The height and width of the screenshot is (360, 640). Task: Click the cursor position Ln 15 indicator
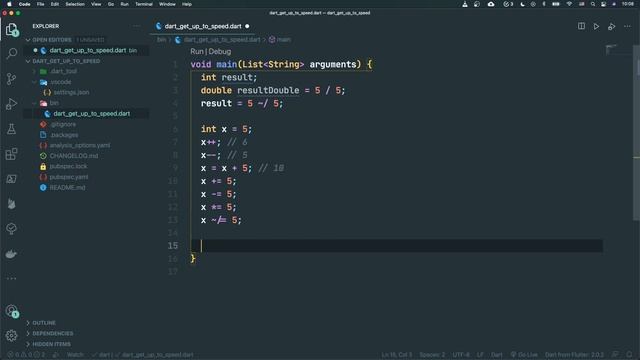pyautogui.click(x=397, y=354)
